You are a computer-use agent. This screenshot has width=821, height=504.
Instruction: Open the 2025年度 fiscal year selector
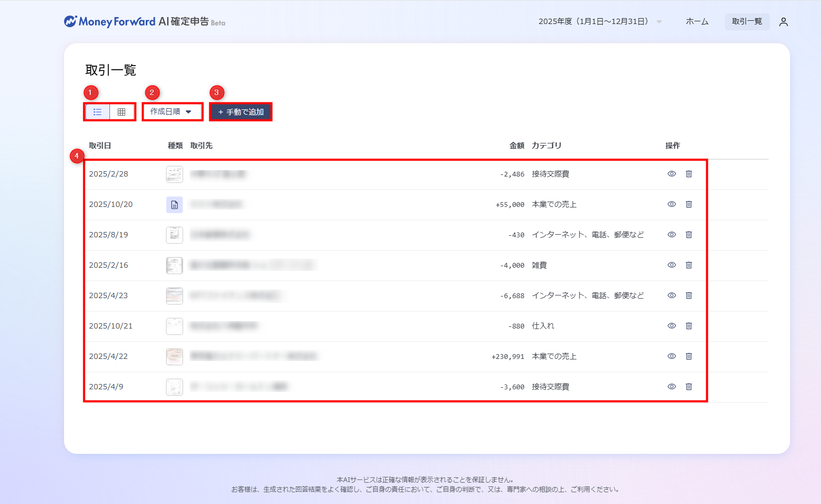[x=599, y=22]
